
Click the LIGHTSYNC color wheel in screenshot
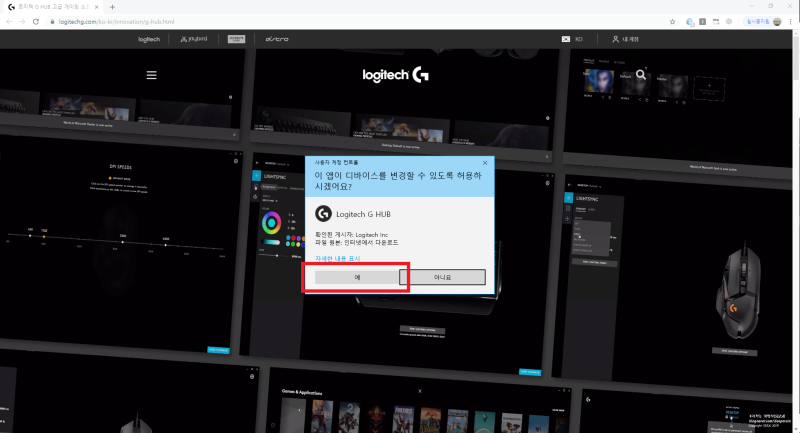click(271, 223)
